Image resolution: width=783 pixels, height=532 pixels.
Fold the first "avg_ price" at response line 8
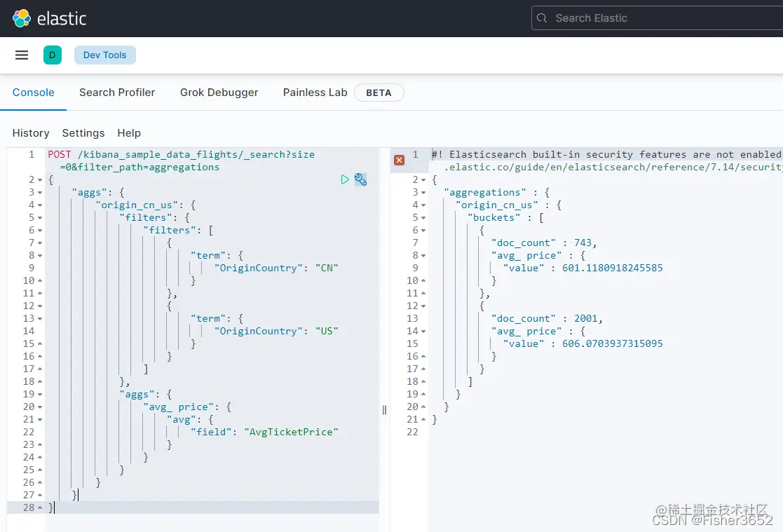[x=423, y=255]
